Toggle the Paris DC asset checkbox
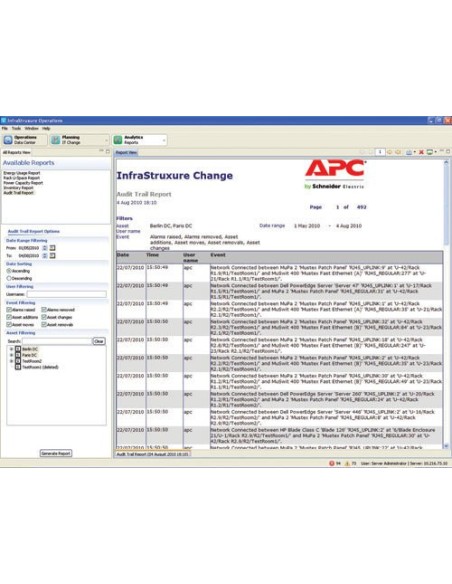Viewport: 452px width, 584px height. (x=18, y=355)
